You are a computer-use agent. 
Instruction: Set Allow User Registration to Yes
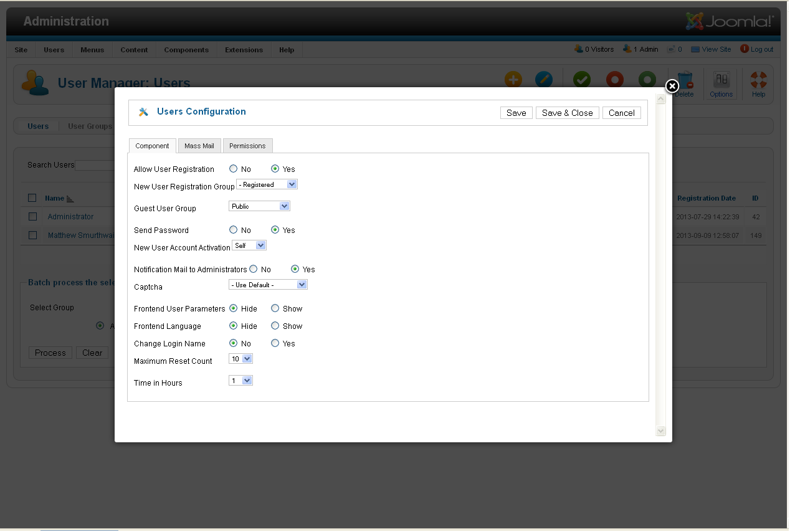point(275,168)
